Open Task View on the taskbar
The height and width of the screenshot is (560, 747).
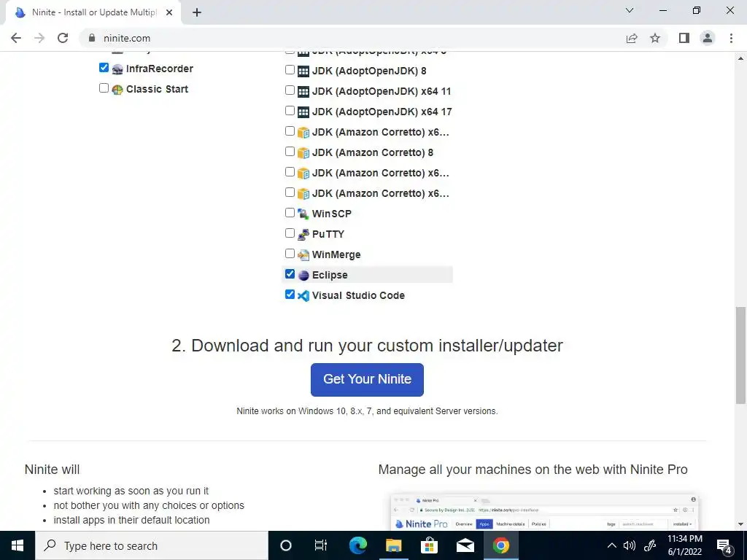click(x=321, y=545)
